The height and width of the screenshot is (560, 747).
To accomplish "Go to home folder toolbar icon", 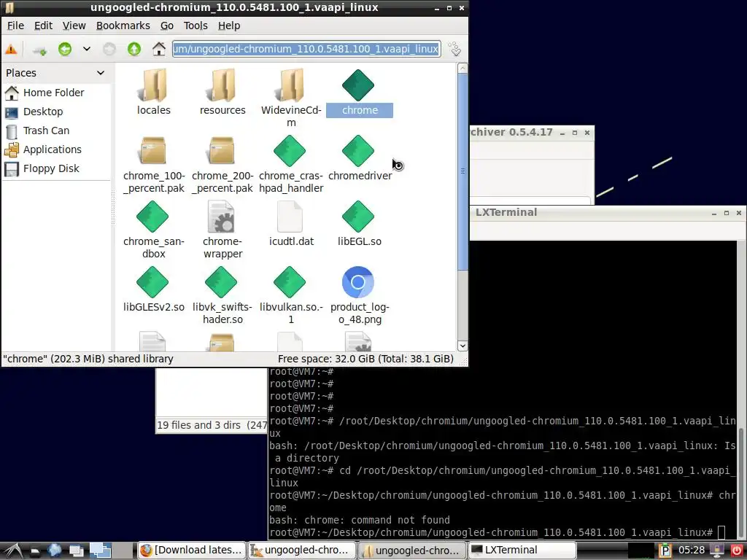I will pos(158,49).
